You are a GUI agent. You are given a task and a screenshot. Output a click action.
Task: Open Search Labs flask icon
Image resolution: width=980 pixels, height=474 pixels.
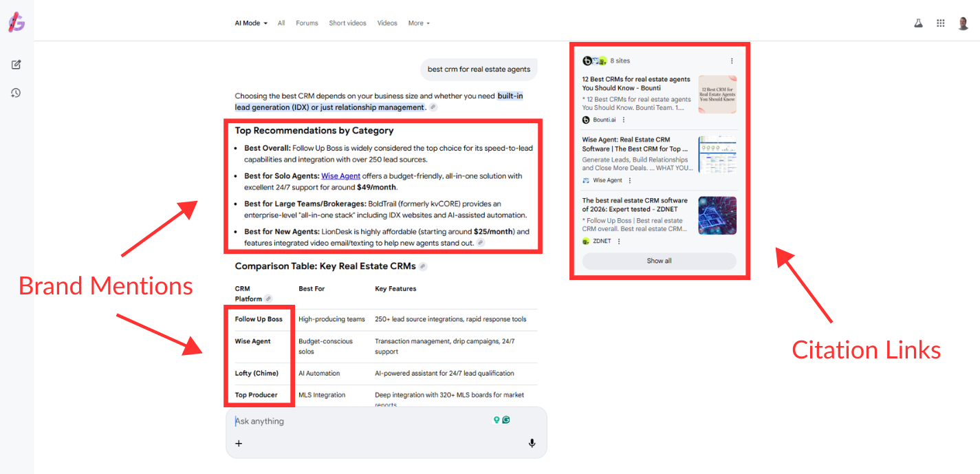[x=918, y=23]
